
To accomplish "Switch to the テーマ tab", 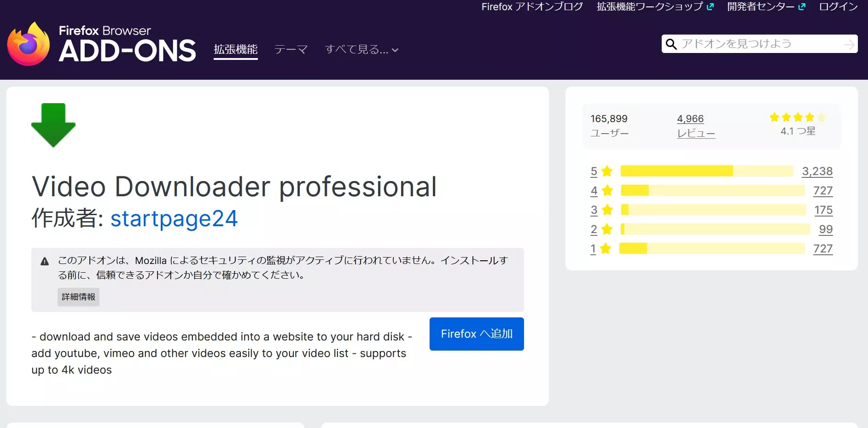I will click(291, 49).
